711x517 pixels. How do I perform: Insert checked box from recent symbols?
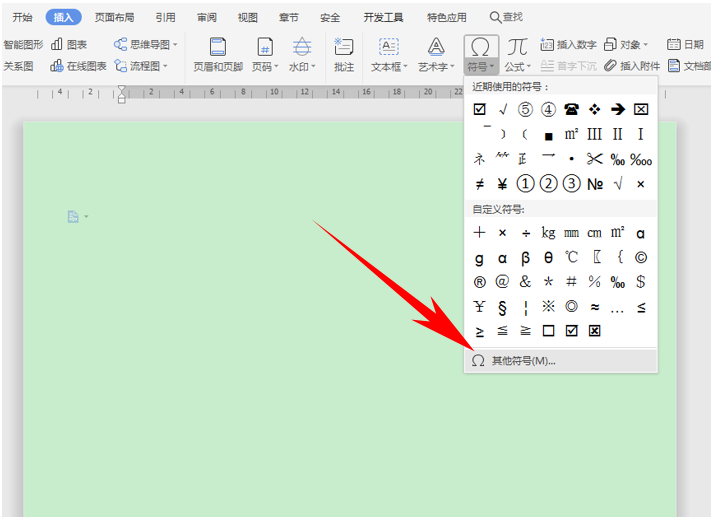pyautogui.click(x=479, y=109)
